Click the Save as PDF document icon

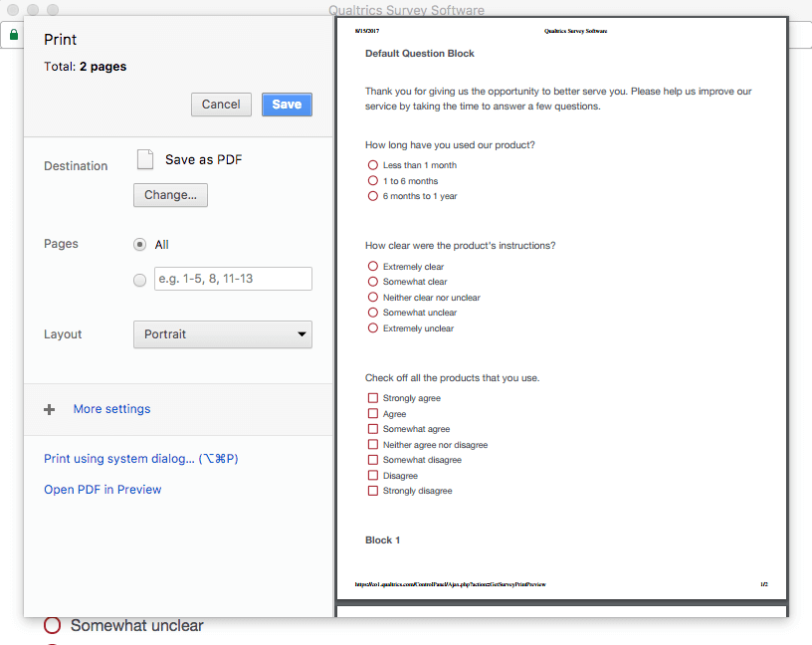coord(144,157)
